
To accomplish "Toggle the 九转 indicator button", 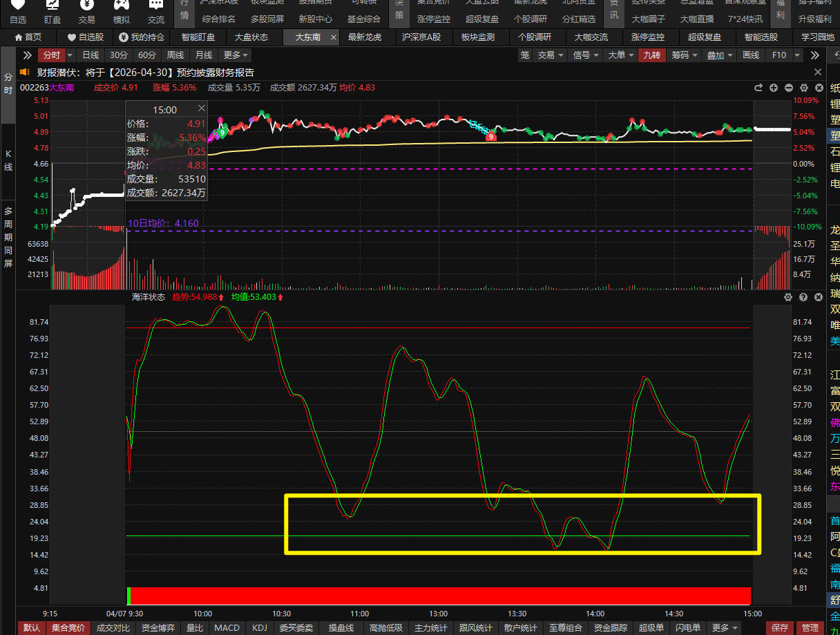I will (x=651, y=55).
